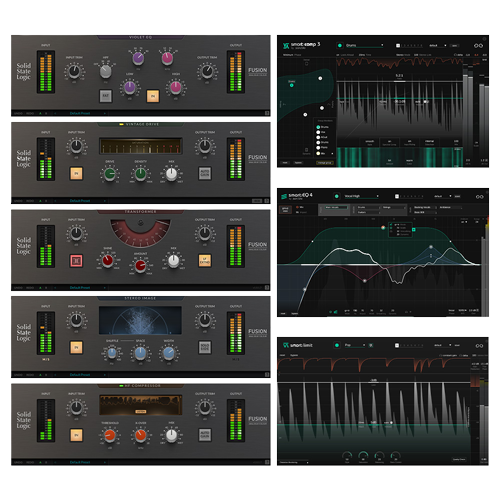Click first state slot in smart:EQ 4
This screenshot has width=500, height=500.
point(397,197)
